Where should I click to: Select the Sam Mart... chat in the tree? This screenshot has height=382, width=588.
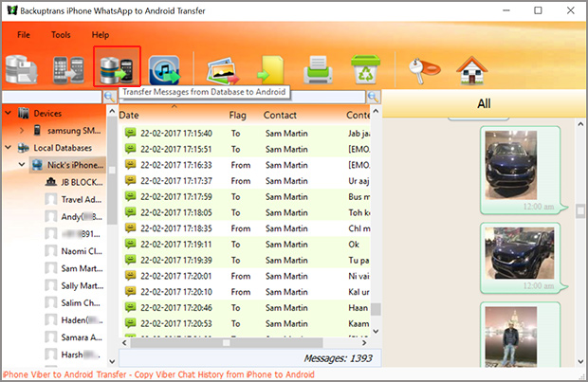click(x=82, y=268)
